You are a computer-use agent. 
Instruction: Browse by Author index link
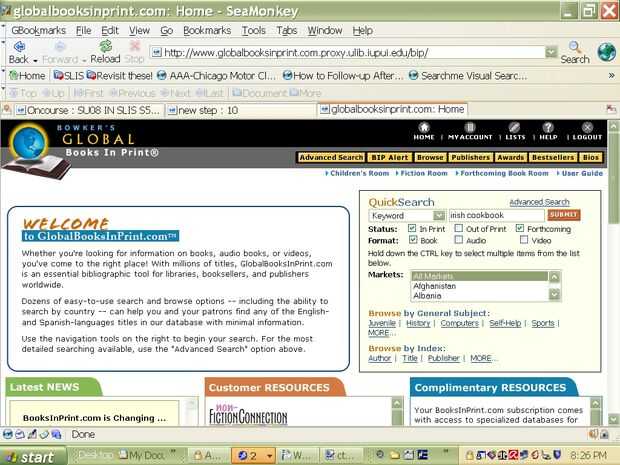pos(379,358)
